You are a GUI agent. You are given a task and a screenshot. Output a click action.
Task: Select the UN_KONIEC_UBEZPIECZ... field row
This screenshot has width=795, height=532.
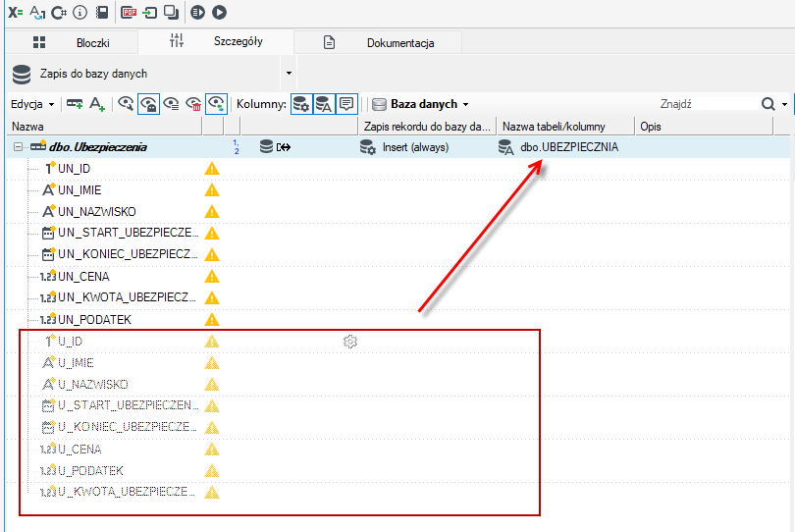point(398,254)
